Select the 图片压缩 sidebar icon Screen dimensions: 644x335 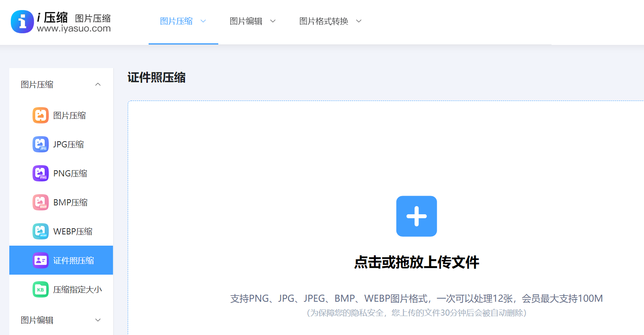click(x=41, y=115)
